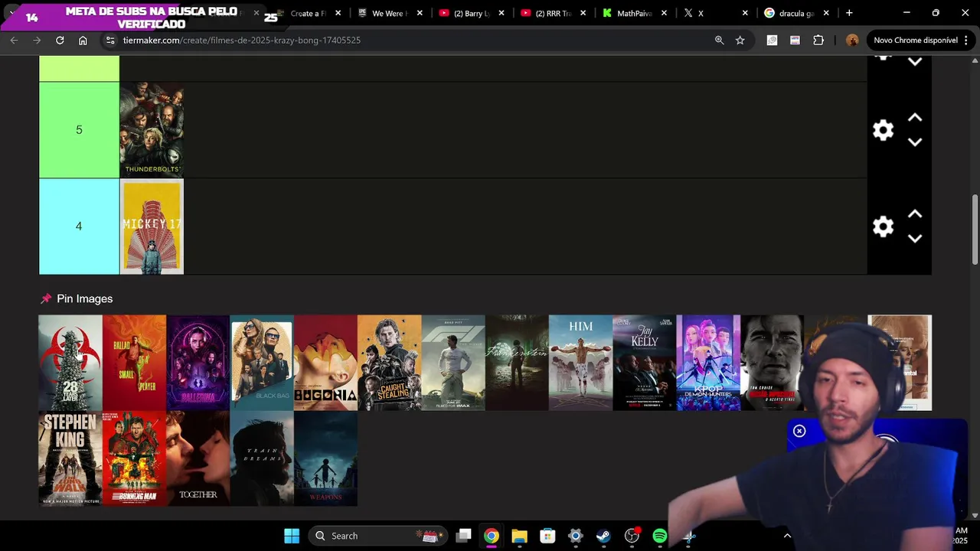Image resolution: width=980 pixels, height=551 pixels.
Task: Click Novo Chrome disponível update button
Action: pos(922,40)
